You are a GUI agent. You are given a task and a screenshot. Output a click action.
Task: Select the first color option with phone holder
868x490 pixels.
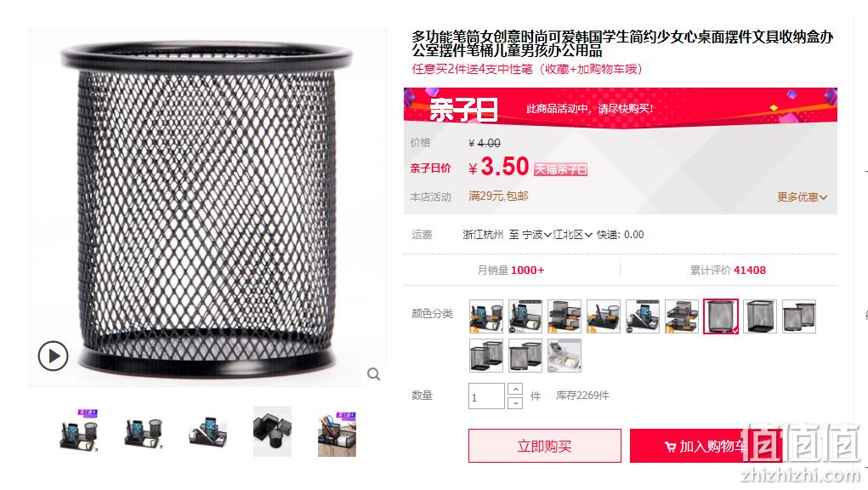click(x=486, y=316)
